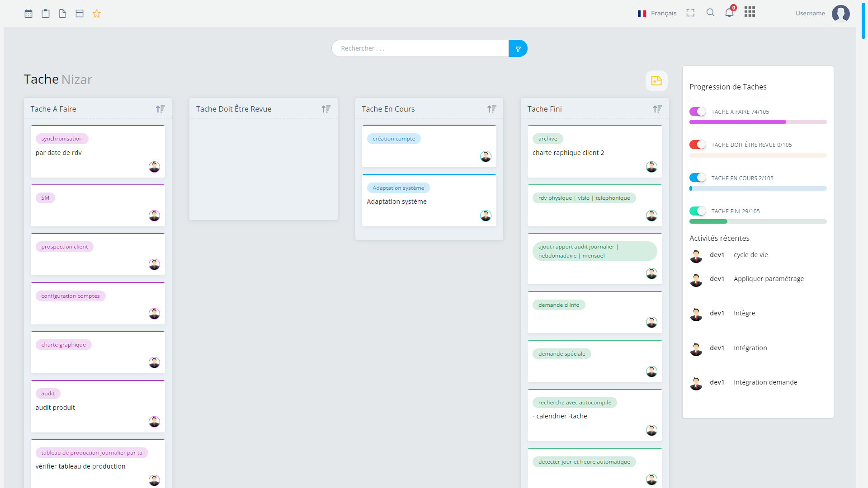The image size is (868, 488).
Task: Open the clipboard icon in top toolbar
Action: click(46, 14)
